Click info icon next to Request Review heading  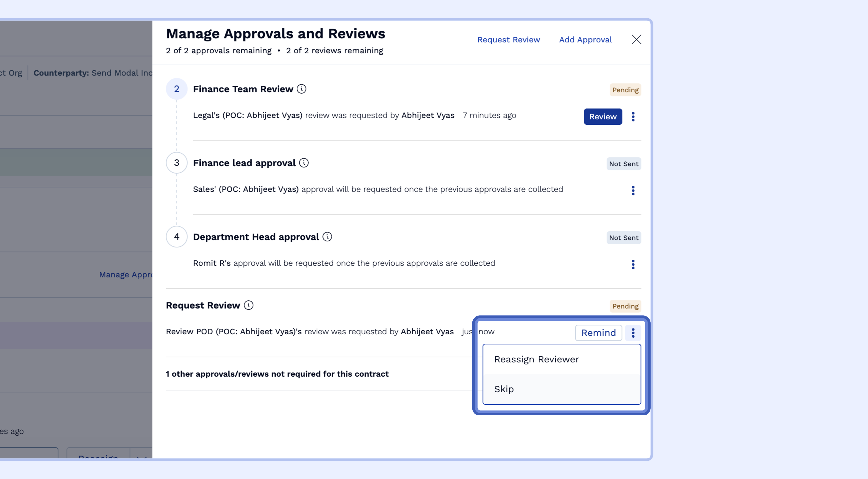pyautogui.click(x=249, y=305)
